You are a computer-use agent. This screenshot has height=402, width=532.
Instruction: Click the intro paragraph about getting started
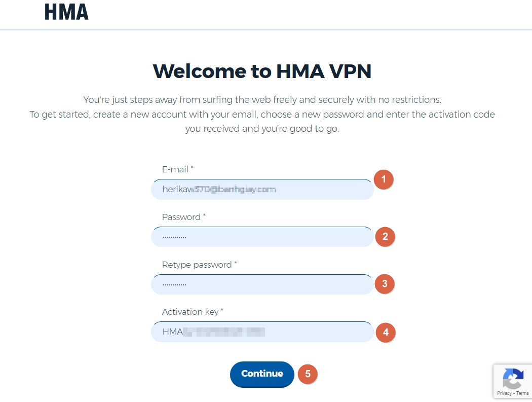point(262,114)
